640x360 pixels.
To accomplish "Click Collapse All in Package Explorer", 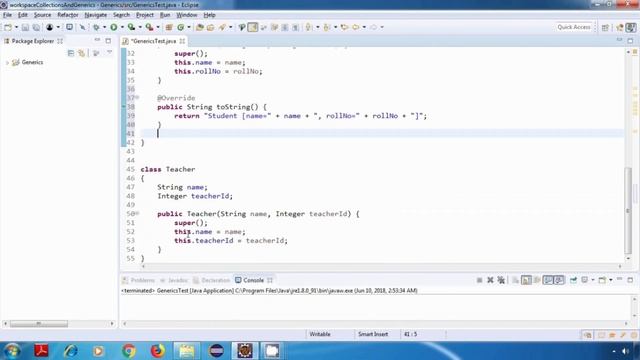I will coord(71,53).
